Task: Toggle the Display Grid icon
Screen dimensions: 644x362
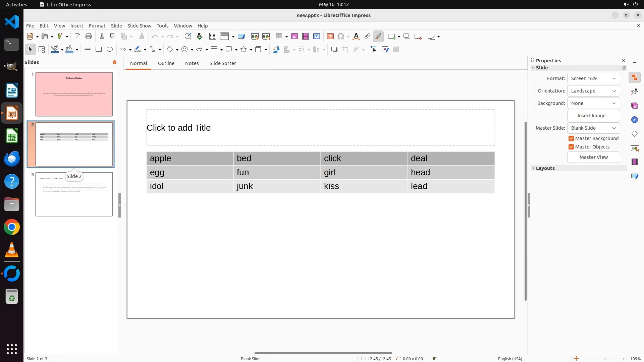Action: pyautogui.click(x=213, y=37)
